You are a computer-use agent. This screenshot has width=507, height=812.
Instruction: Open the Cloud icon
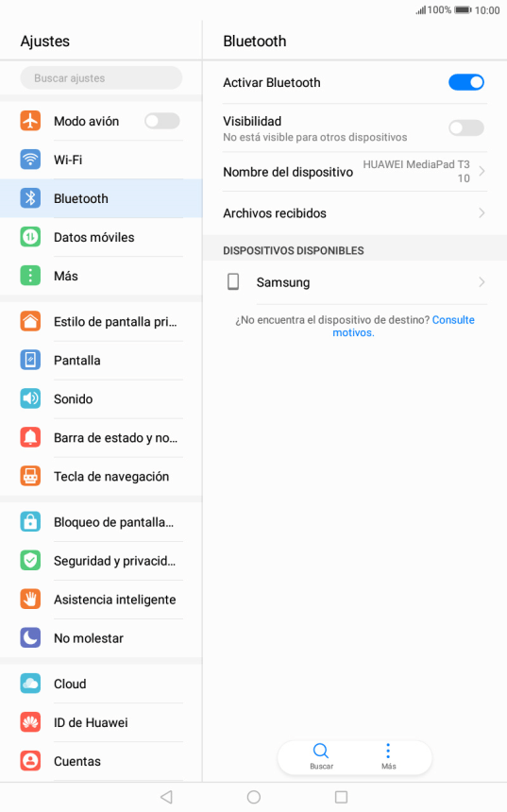(30, 684)
